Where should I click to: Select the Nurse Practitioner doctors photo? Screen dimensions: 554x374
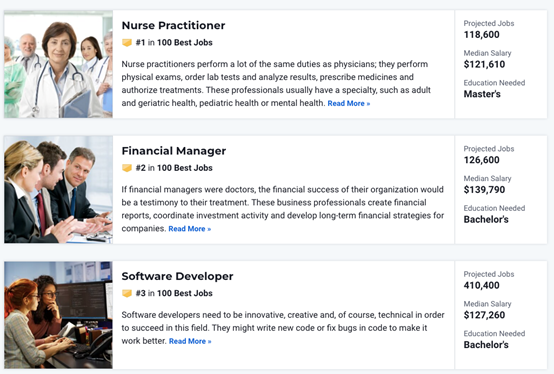tap(58, 64)
